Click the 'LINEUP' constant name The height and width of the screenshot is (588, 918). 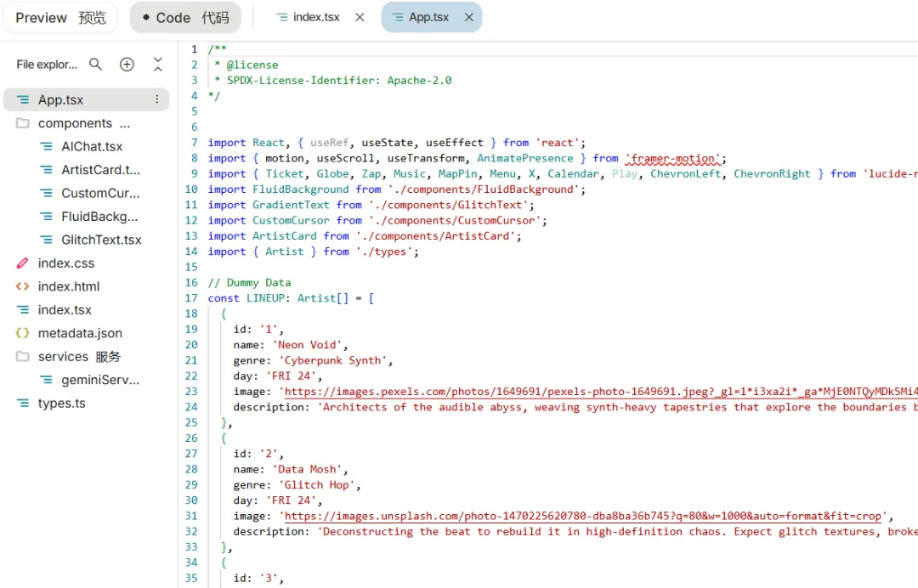pyautogui.click(x=265, y=298)
